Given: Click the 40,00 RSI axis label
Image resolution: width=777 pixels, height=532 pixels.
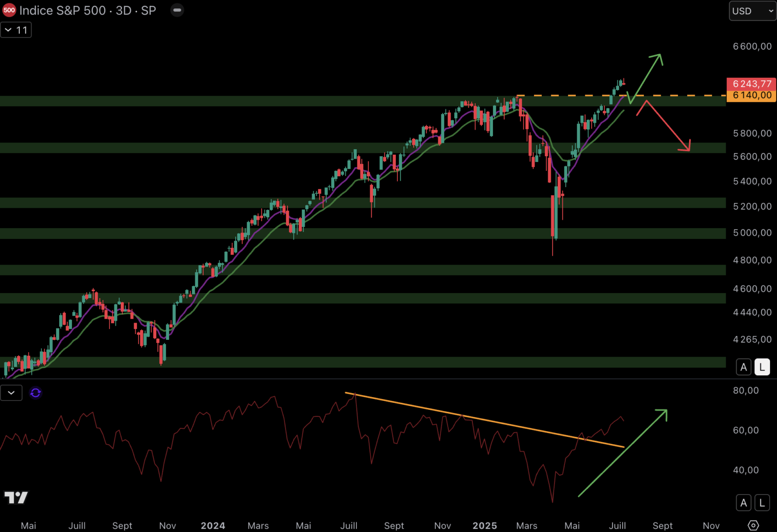Looking at the screenshot, I should 746,470.
